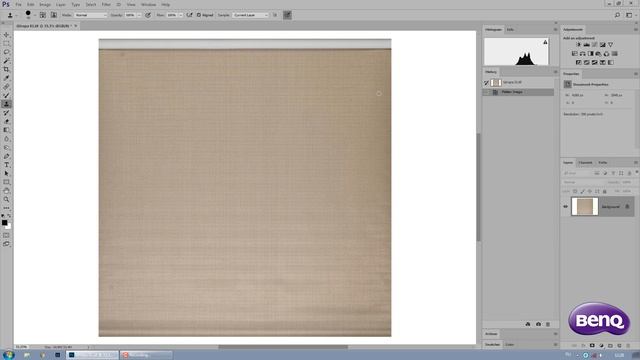This screenshot has height=360, width=640.
Task: Add a Gradient Map adjustment
Action: [x=611, y=62]
